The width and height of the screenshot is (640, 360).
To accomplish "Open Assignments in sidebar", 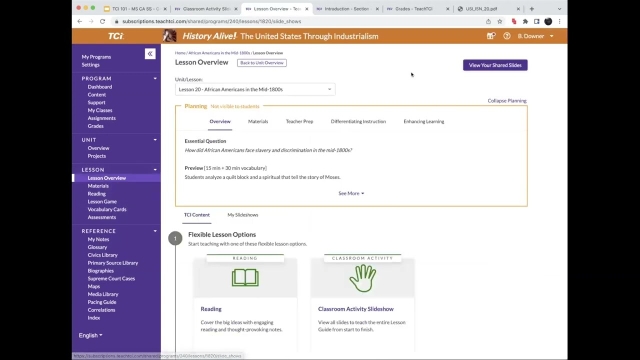I will pyautogui.click(x=102, y=118).
